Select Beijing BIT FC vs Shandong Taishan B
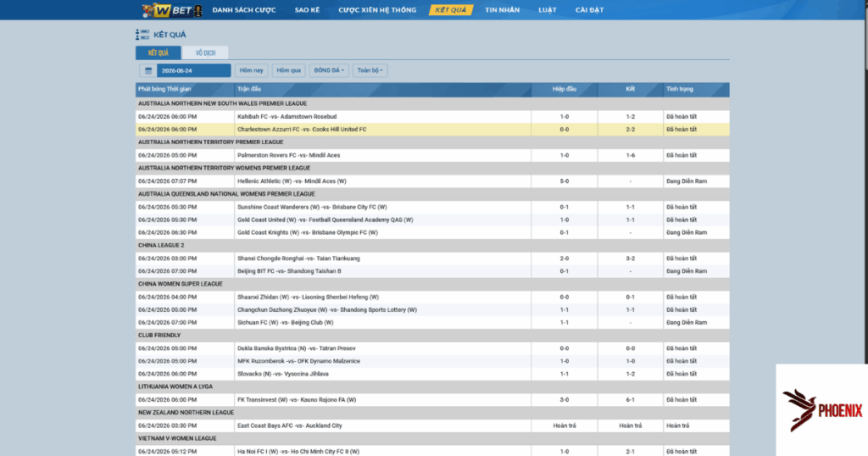868x456 pixels. (432, 271)
